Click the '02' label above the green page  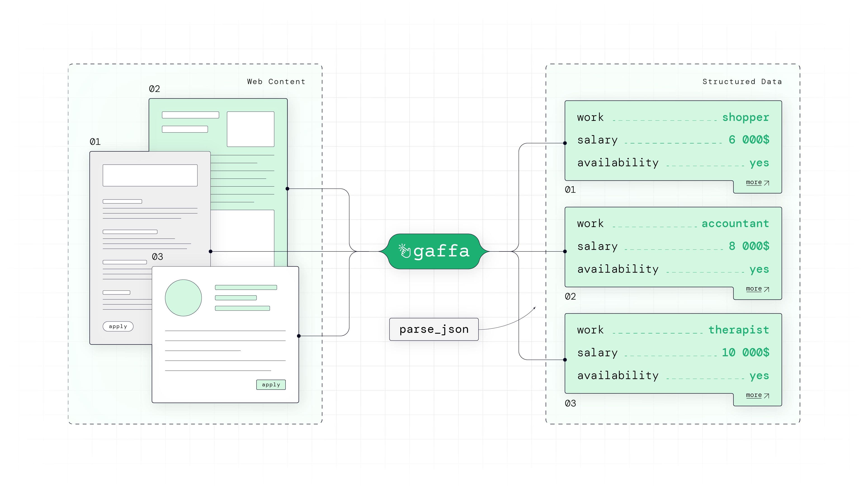(x=154, y=89)
